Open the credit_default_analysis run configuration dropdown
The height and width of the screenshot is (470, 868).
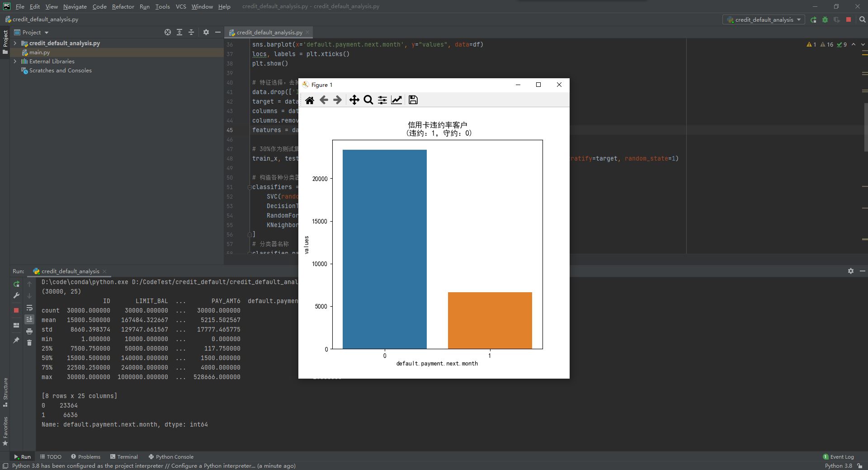pos(764,19)
